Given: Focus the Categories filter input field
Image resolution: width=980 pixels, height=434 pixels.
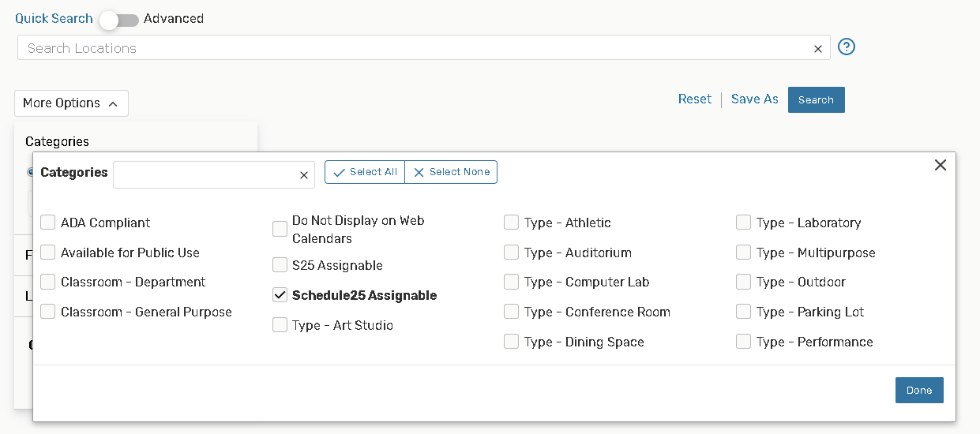Looking at the screenshot, I should pos(205,175).
